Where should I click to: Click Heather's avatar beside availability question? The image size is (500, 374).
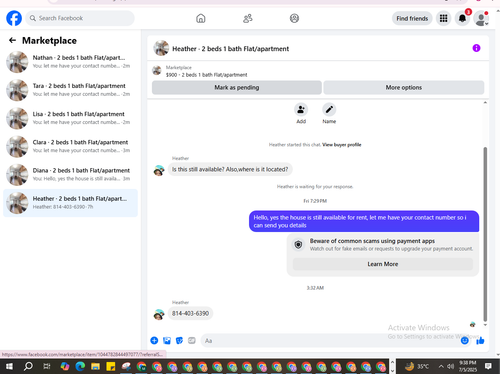coord(159,170)
